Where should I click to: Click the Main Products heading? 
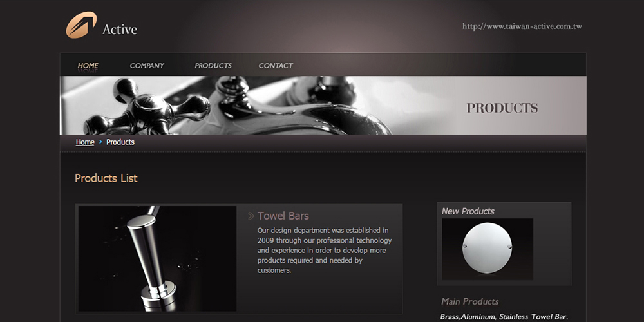(x=470, y=302)
